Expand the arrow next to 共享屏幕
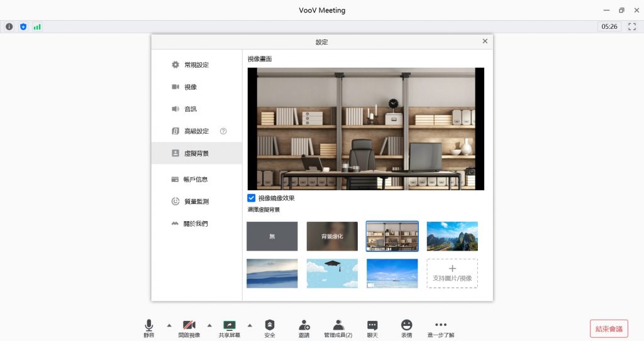This screenshot has width=644, height=341. pyautogui.click(x=250, y=325)
